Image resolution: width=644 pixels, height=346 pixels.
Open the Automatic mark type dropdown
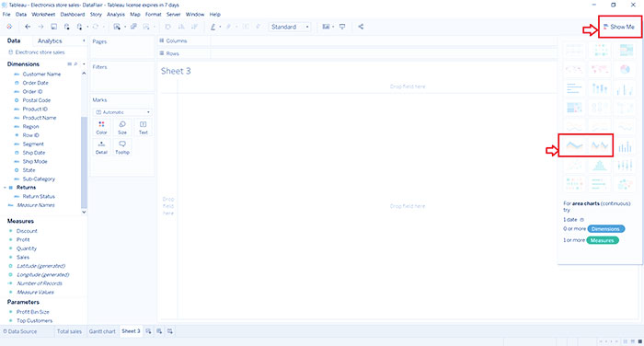pyautogui.click(x=122, y=112)
